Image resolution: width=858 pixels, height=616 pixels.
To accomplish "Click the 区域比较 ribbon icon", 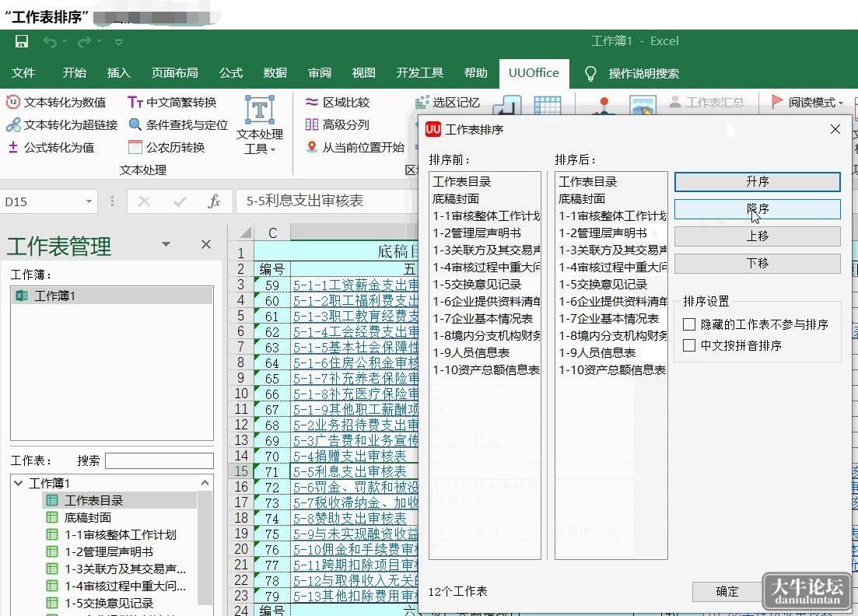I will coord(312,103).
